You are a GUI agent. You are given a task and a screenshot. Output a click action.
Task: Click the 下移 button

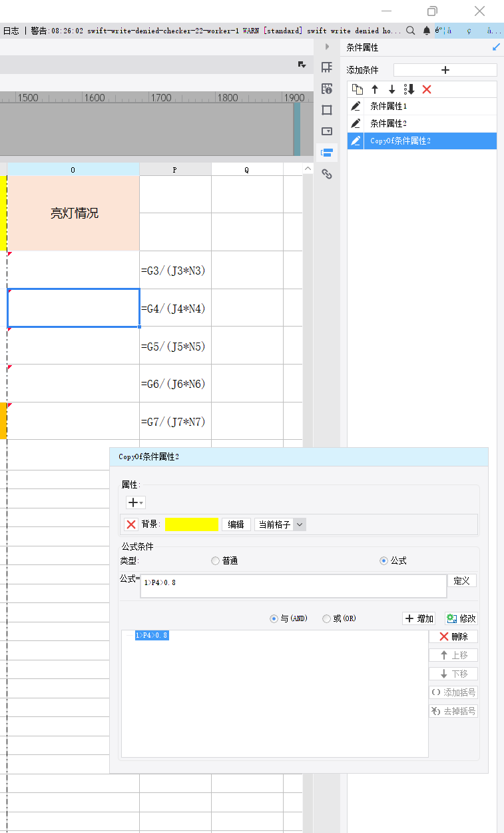(x=453, y=674)
